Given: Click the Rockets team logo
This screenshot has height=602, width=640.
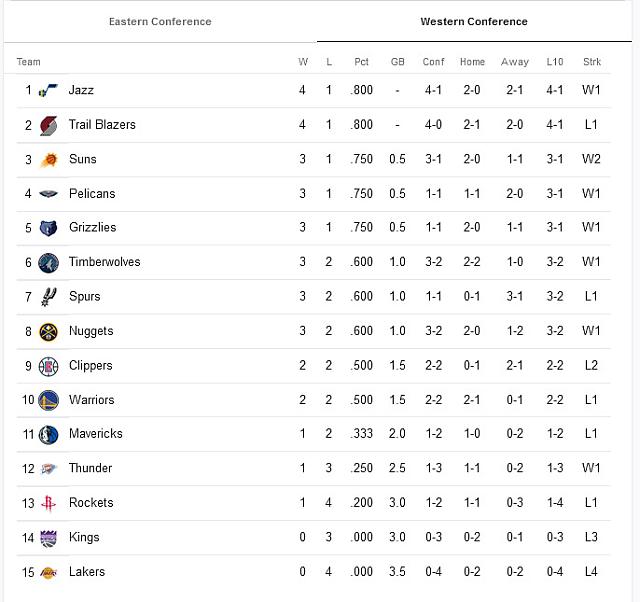Looking at the screenshot, I should pos(48,503).
